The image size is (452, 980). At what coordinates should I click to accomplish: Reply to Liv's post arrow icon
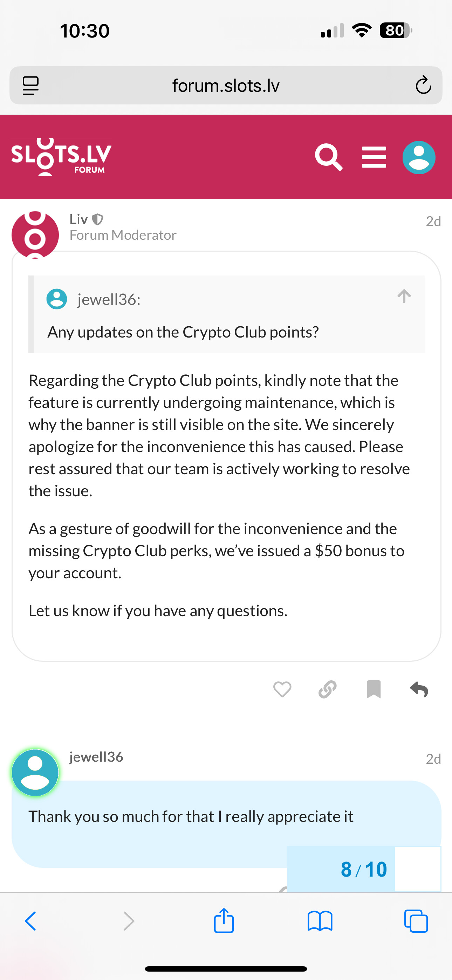[x=419, y=689]
